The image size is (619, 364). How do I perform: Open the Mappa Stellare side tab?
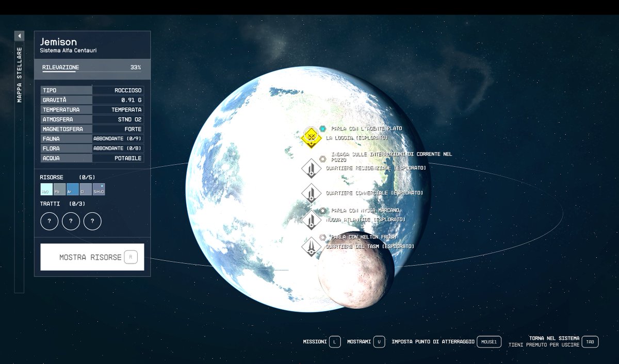[19, 75]
